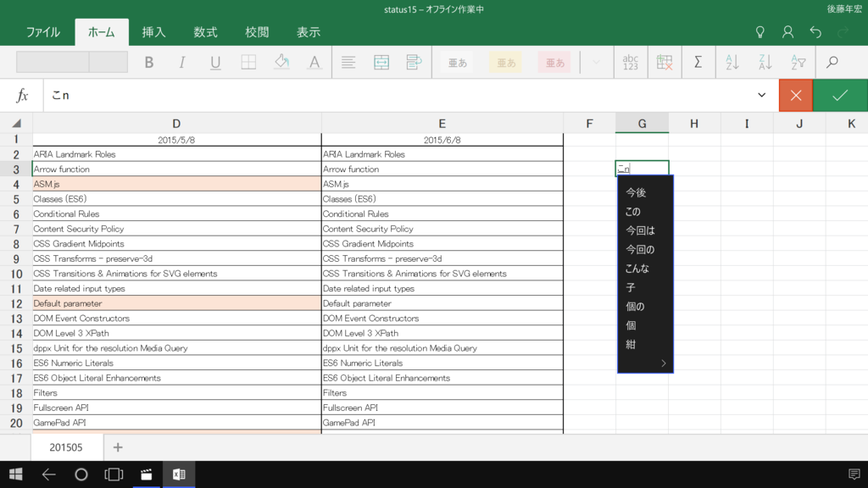The height and width of the screenshot is (488, 868).
Task: Add a new sheet with plus
Action: tap(118, 447)
